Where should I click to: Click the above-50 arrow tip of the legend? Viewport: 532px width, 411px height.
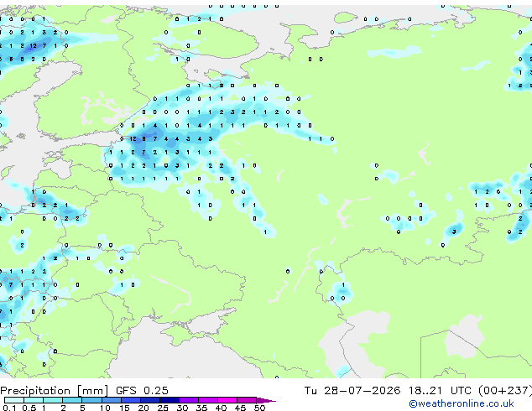click(x=266, y=400)
